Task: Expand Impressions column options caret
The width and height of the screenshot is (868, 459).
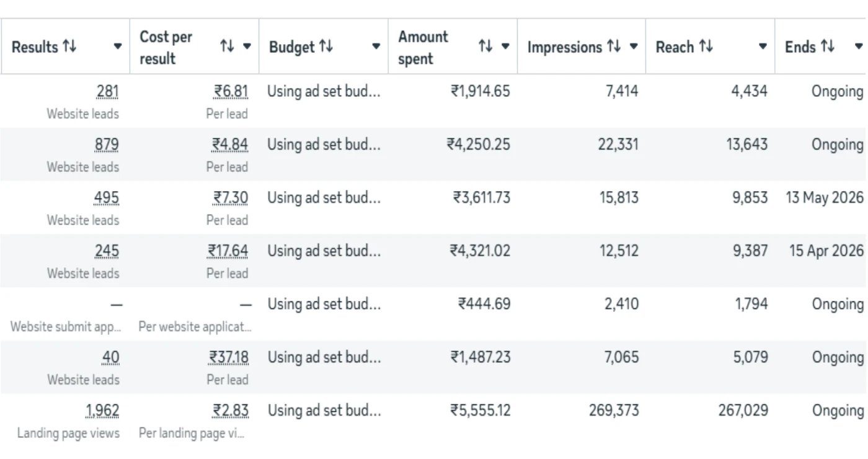Action: point(634,47)
